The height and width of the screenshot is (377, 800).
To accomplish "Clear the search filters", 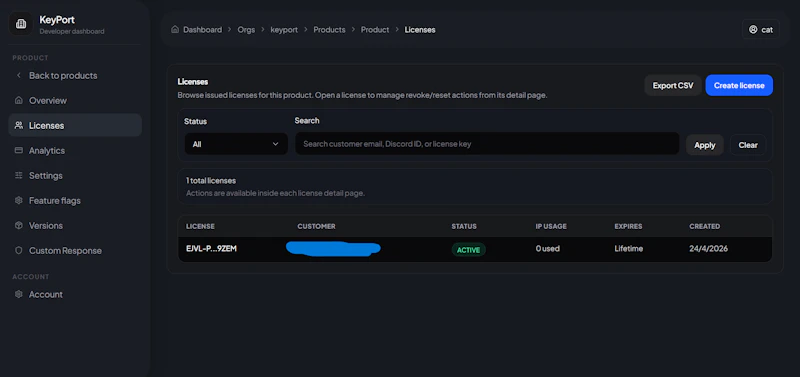I will [x=747, y=145].
